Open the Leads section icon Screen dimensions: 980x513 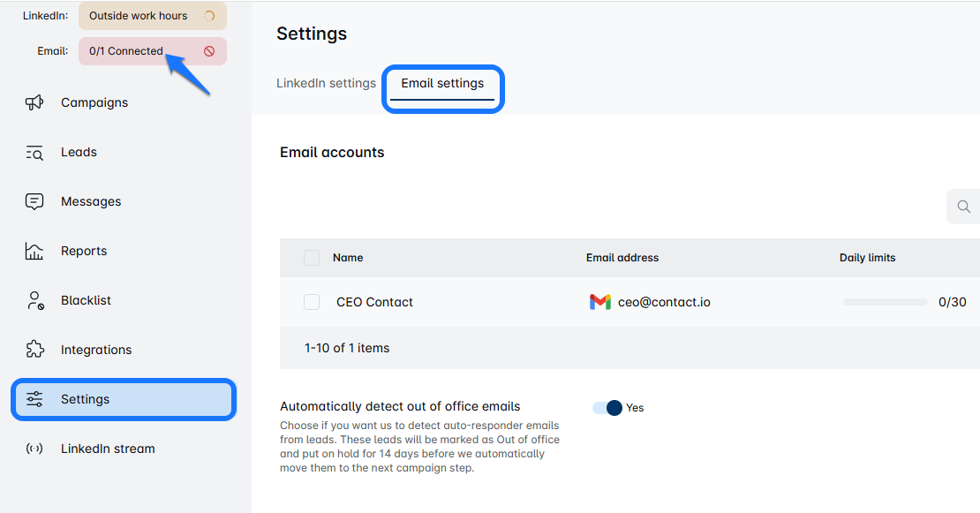[x=34, y=152]
